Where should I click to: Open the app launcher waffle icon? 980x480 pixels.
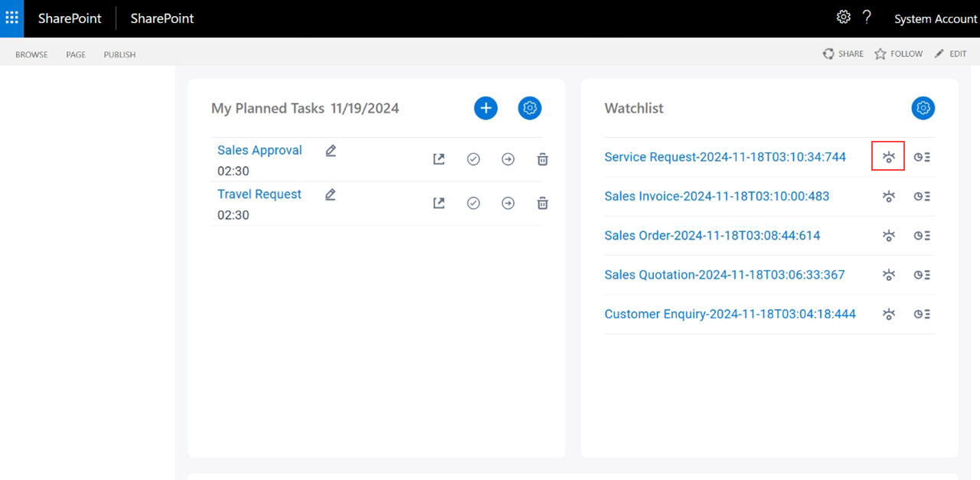coord(12,18)
